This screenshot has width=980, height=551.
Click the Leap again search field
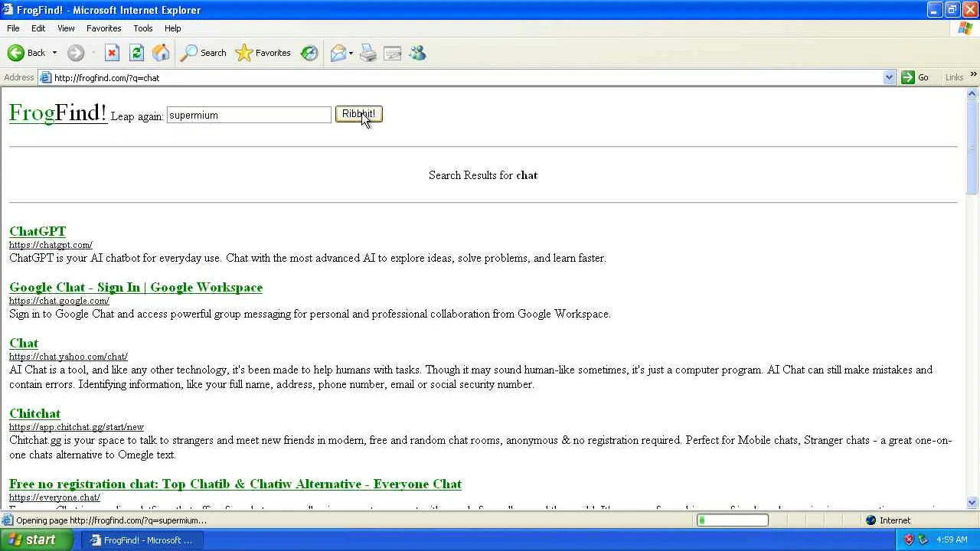coord(249,115)
